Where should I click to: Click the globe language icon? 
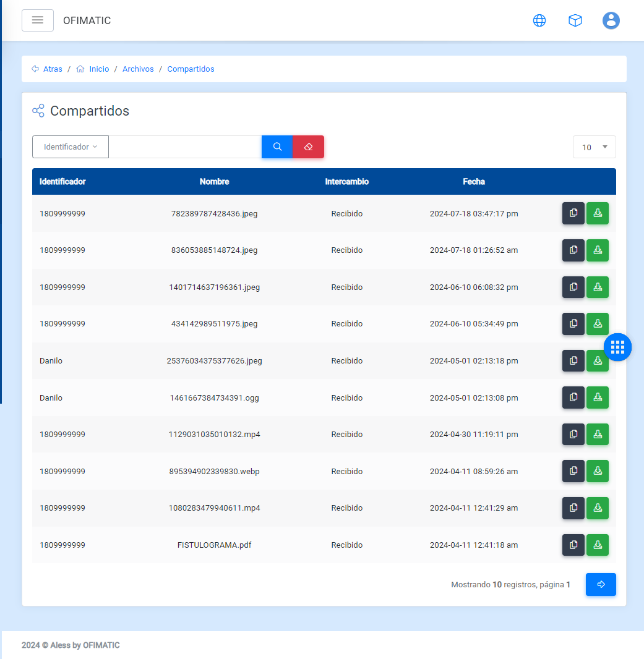[x=539, y=20]
